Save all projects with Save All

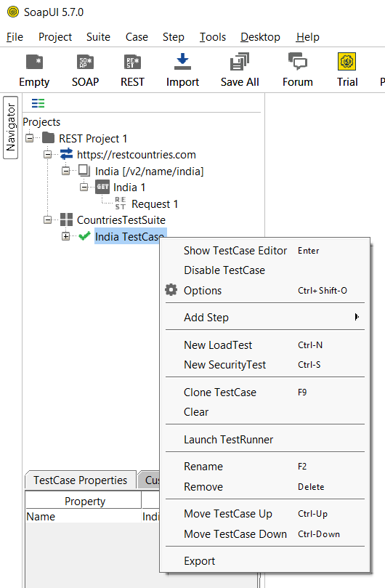[x=240, y=71]
